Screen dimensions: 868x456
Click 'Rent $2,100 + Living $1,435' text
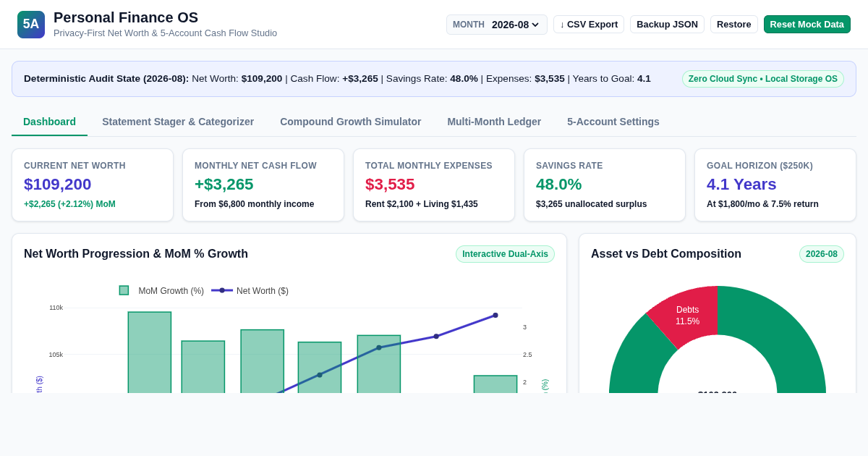click(422, 204)
